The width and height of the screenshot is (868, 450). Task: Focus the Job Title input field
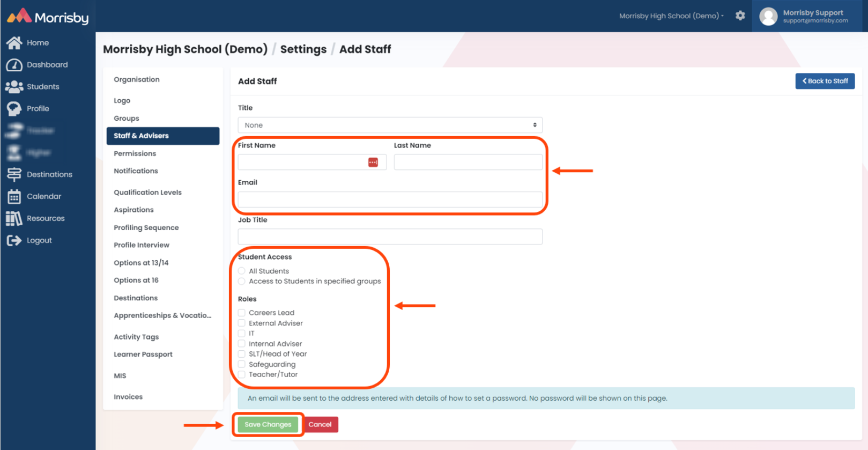[390, 237]
